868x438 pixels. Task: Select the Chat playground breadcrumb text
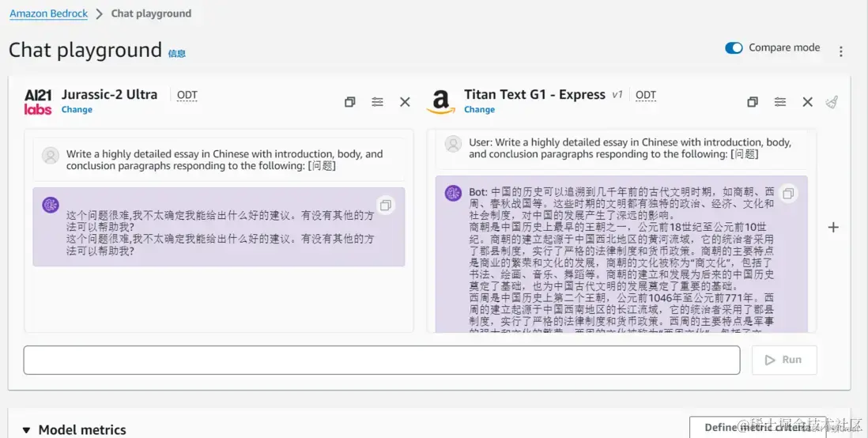pos(151,14)
